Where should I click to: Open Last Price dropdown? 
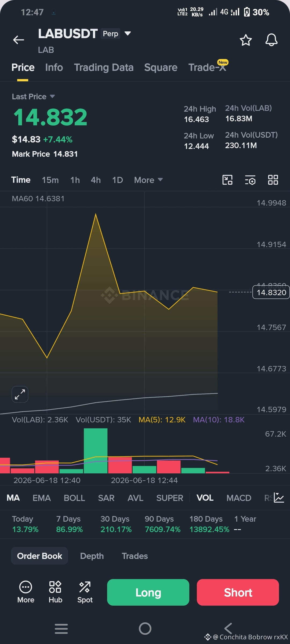(x=33, y=97)
